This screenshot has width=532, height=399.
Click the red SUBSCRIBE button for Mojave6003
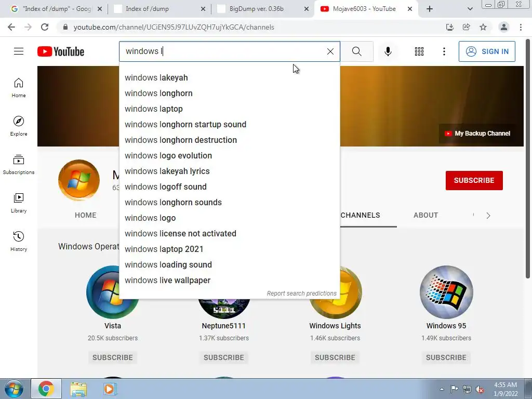[474, 180]
